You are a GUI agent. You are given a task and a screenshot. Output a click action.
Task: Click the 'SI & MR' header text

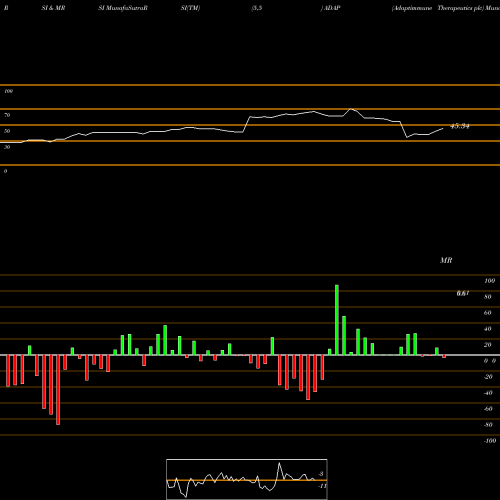53,8
